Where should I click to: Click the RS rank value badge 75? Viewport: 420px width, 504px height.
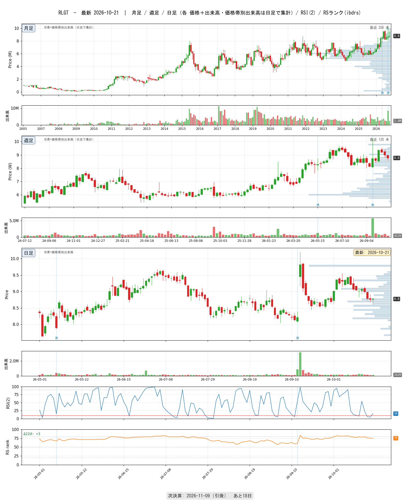[396, 438]
